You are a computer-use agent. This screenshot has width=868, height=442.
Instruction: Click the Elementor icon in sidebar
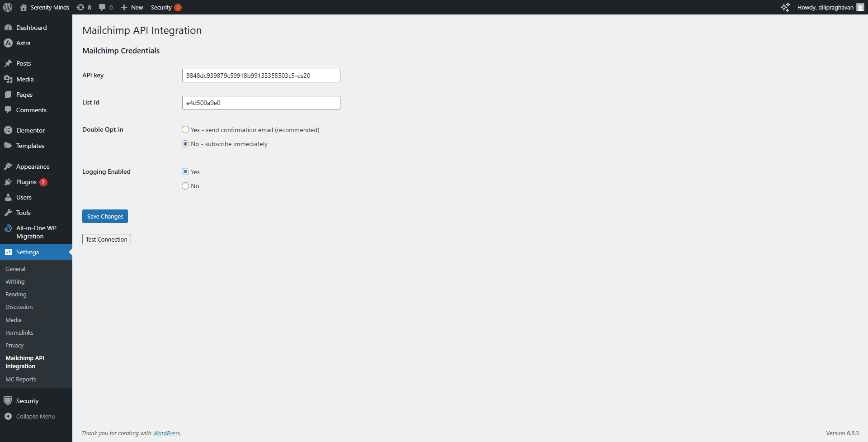click(8, 130)
